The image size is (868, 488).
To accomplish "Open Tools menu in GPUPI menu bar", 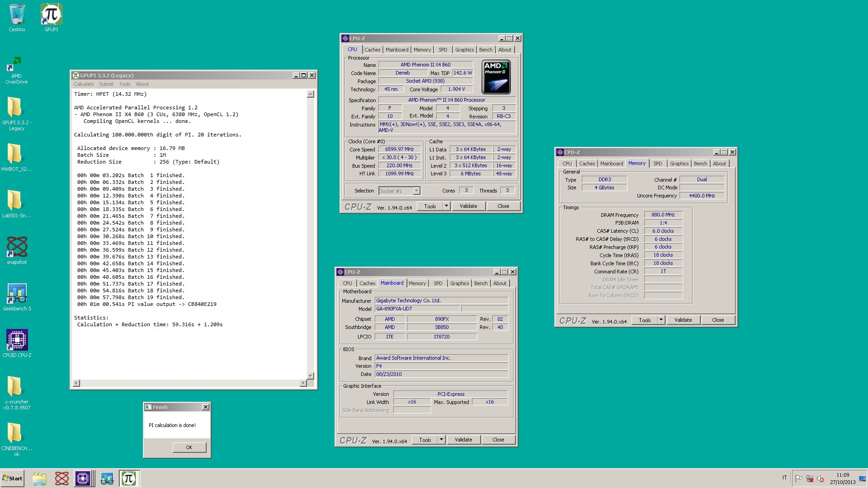I will (x=125, y=84).
